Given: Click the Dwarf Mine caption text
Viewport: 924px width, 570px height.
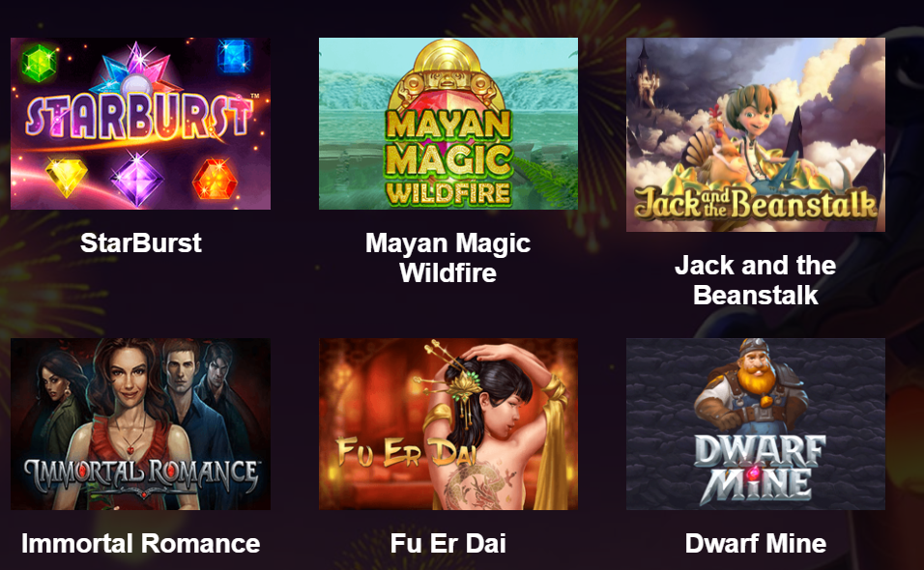Looking at the screenshot, I should pos(756,543).
